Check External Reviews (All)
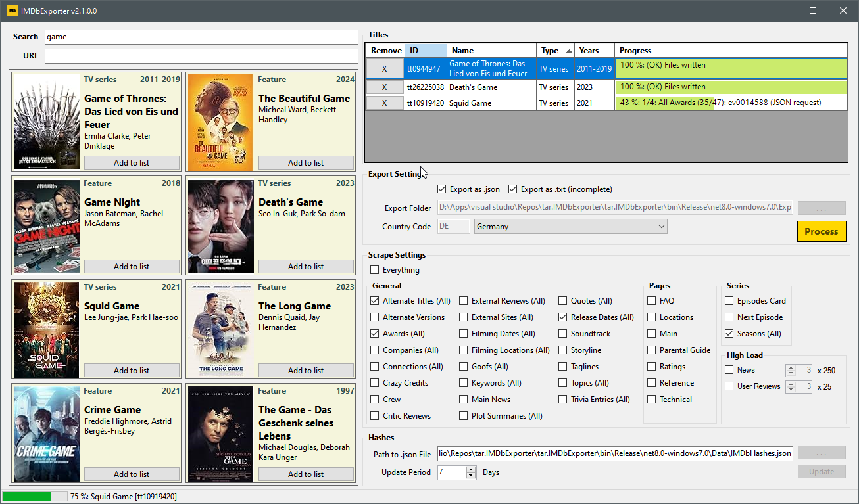The image size is (859, 504). point(463,301)
